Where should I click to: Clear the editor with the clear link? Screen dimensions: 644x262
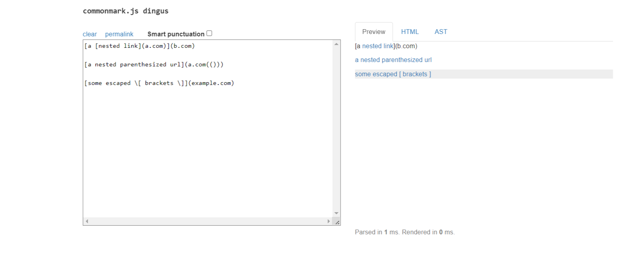click(90, 34)
